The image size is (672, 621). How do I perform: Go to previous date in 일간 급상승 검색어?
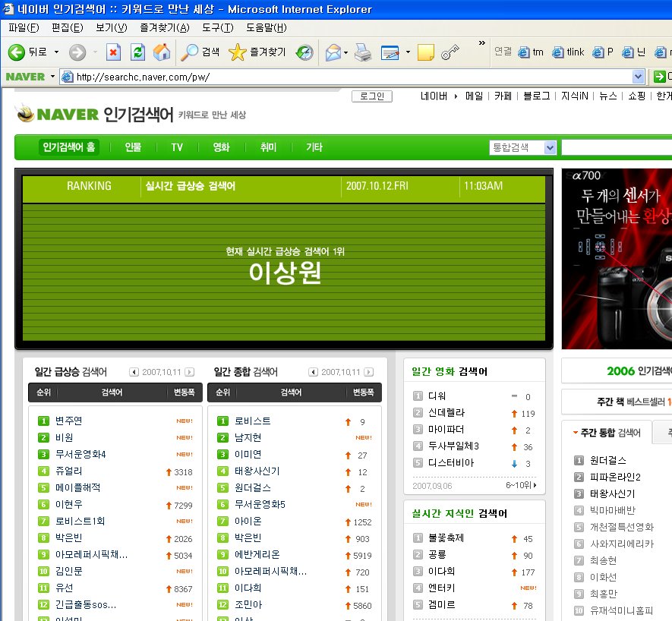pos(134,372)
